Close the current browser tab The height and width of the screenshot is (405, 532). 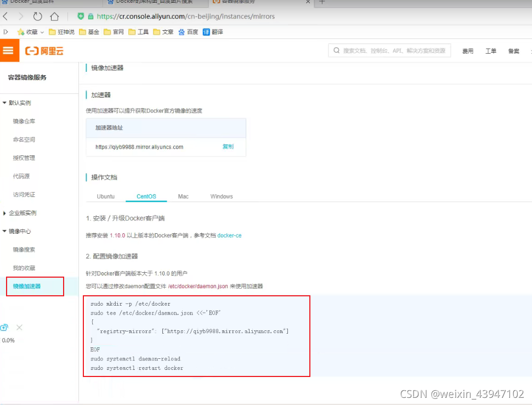point(308,2)
